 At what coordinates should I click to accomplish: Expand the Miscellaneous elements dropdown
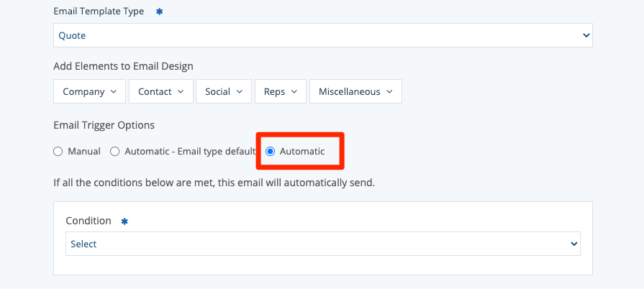(355, 91)
